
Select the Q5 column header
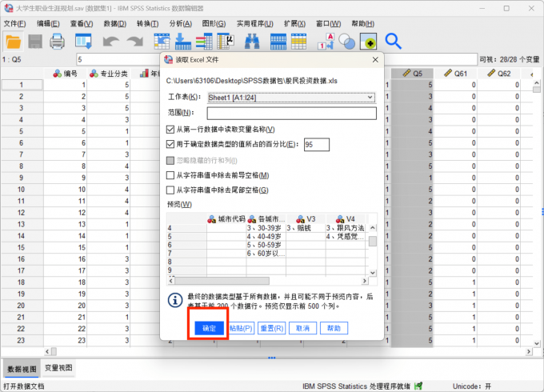coord(412,74)
